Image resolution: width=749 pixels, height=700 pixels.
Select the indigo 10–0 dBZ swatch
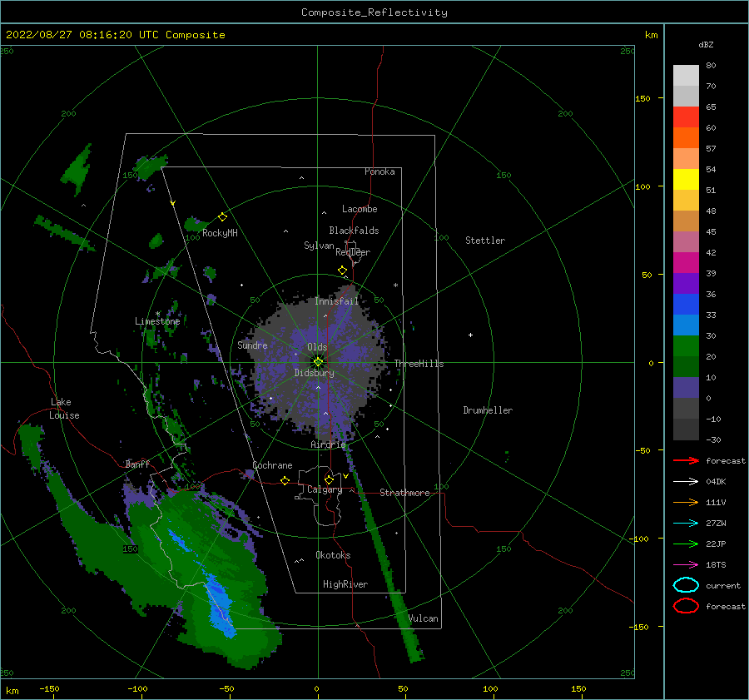click(686, 387)
